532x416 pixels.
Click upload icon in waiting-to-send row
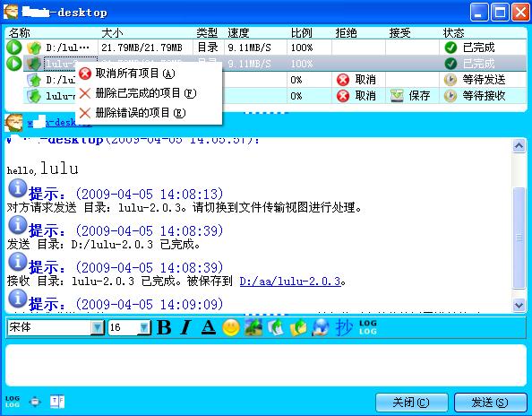coord(34,80)
